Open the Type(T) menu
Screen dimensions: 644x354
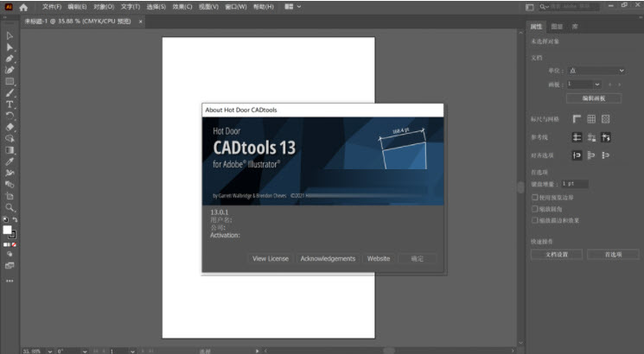coord(131,7)
